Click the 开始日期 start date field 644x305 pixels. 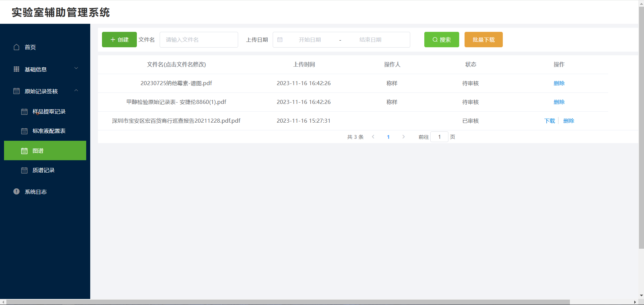tap(310, 40)
